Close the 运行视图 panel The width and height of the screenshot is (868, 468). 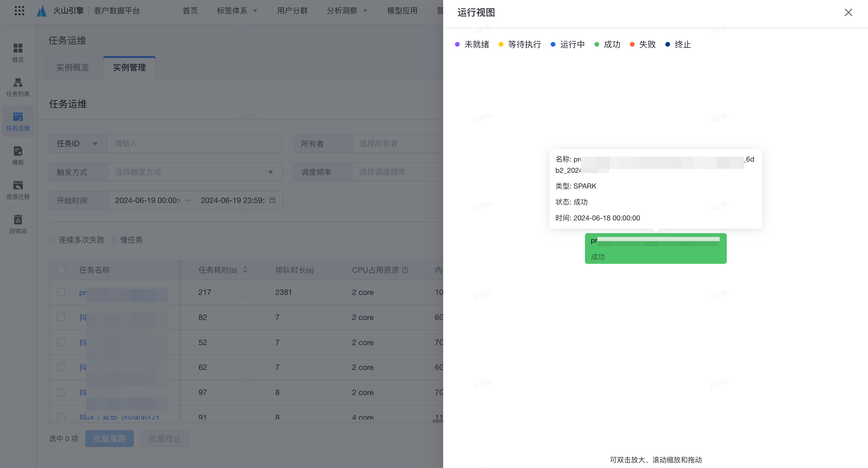pos(848,12)
